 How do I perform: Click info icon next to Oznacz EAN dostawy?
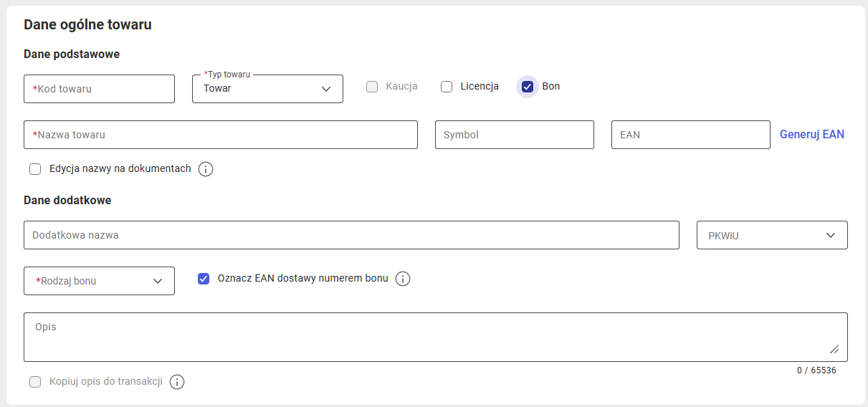(403, 279)
